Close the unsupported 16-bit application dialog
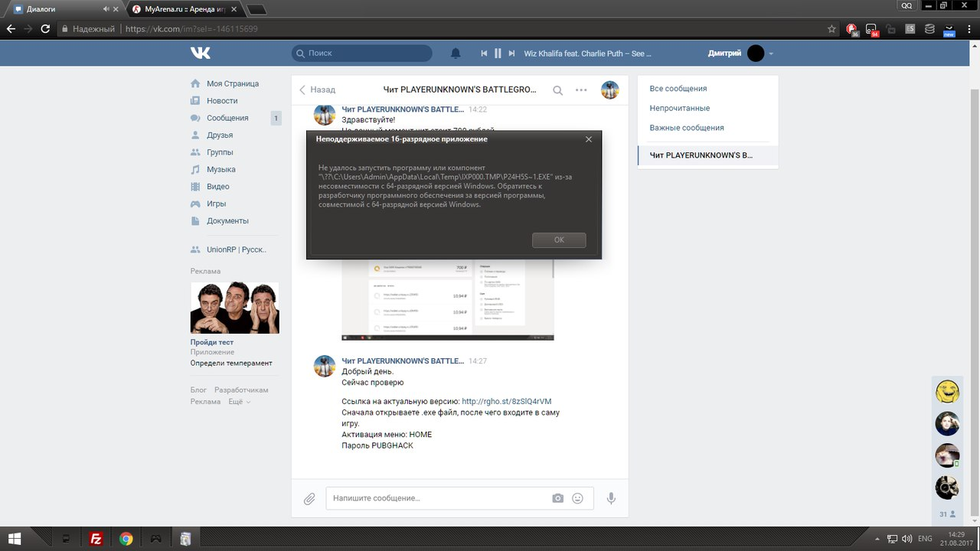Viewport: 980px width, 551px height. click(x=588, y=139)
